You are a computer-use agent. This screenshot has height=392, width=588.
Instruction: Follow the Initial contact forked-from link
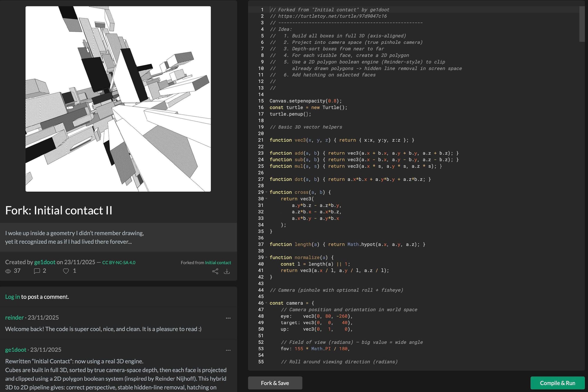218,262
